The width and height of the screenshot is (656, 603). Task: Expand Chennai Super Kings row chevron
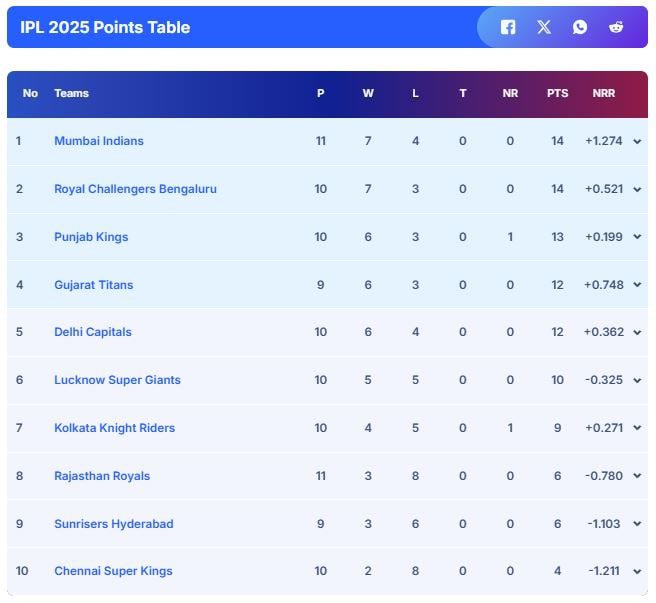[637, 572]
